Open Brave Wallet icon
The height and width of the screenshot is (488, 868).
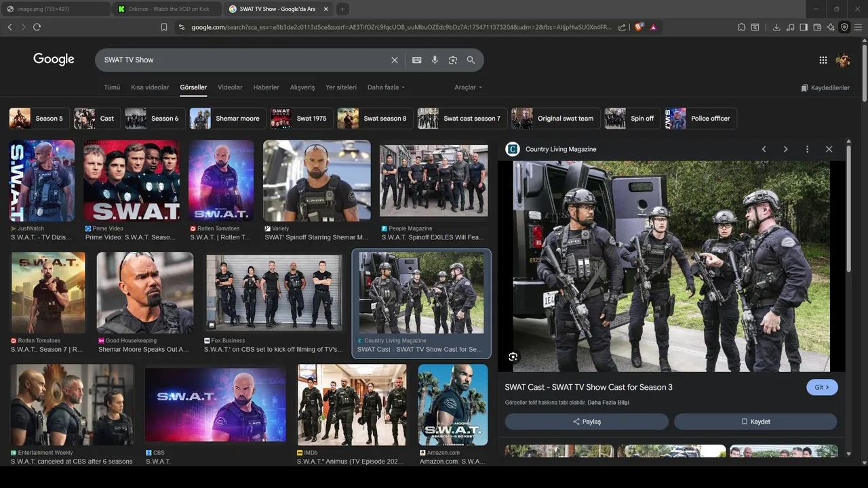[x=817, y=27]
